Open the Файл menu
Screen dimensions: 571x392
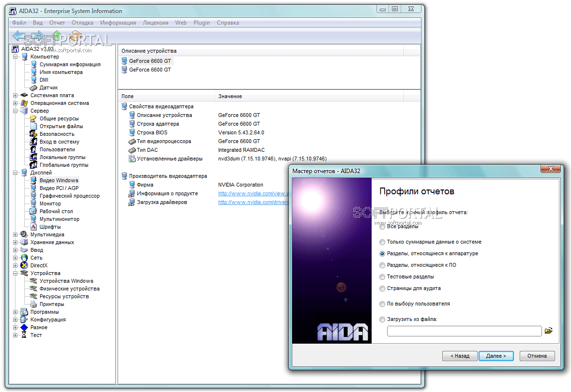[19, 23]
